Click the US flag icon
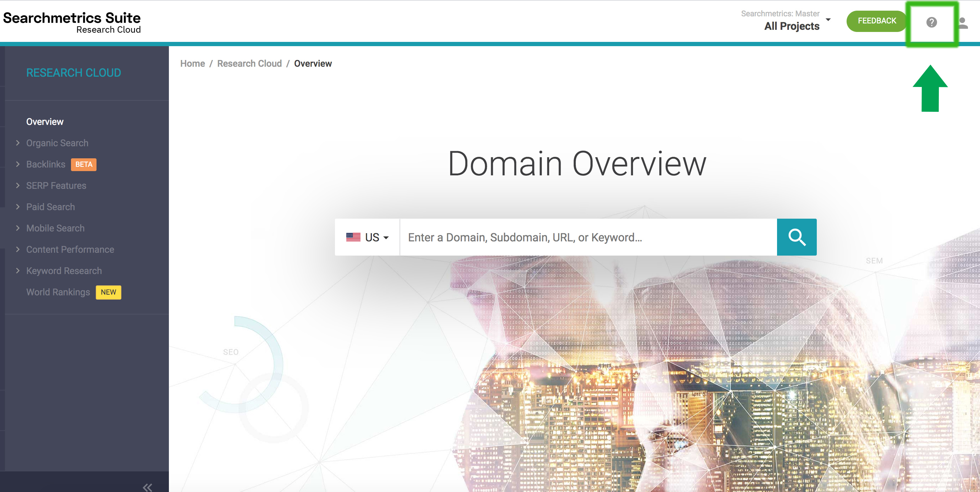The image size is (980, 492). pos(353,237)
